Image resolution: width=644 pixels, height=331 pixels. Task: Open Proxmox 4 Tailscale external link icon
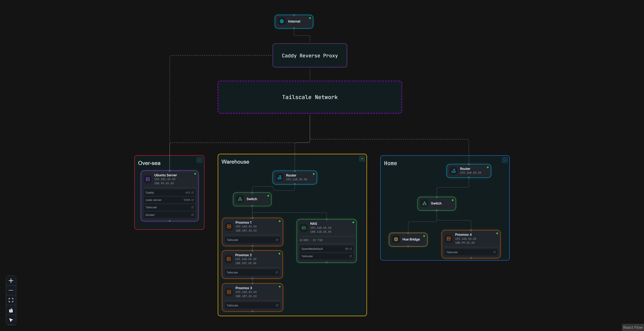point(494,252)
